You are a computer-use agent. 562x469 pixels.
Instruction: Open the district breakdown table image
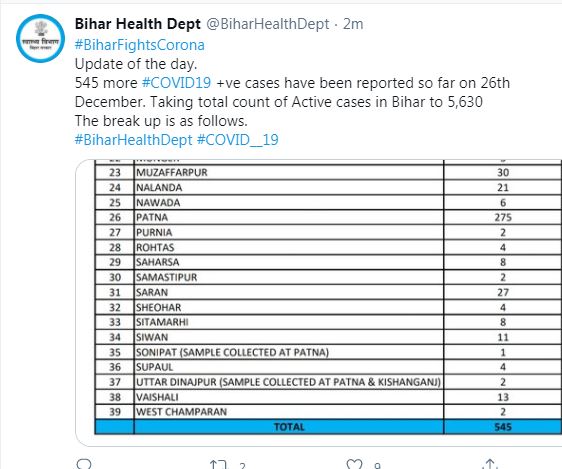point(318,303)
